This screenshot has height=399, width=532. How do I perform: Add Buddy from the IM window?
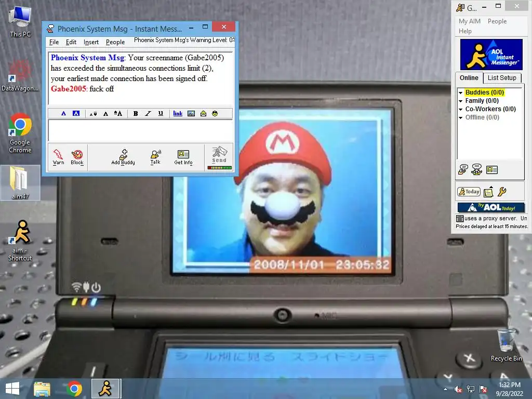(x=123, y=157)
